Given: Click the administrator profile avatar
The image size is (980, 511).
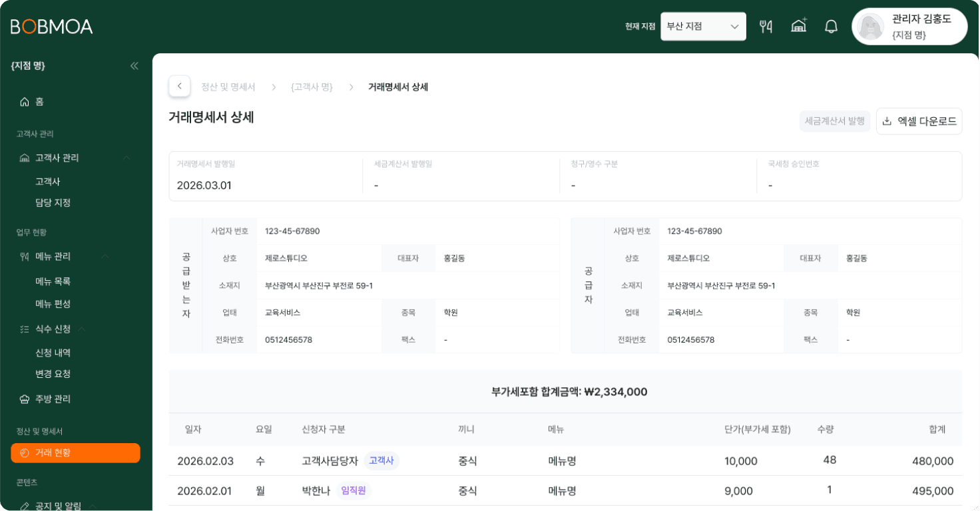Looking at the screenshot, I should point(869,27).
